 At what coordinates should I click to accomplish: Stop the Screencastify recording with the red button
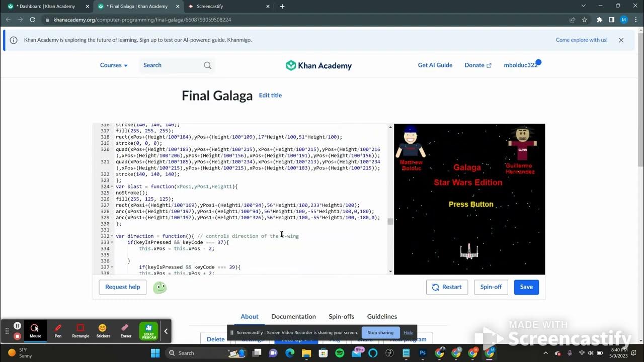pos(17,336)
